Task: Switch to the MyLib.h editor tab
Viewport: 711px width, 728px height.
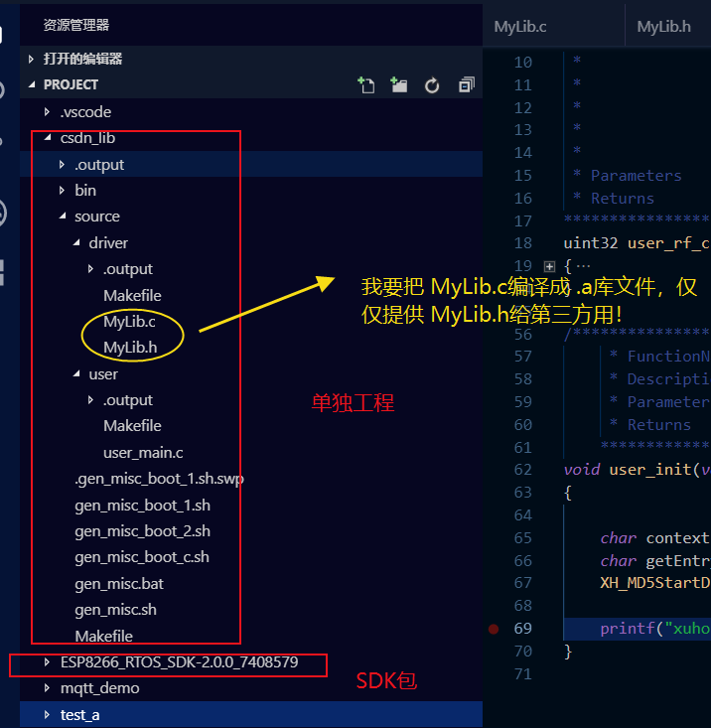Action: point(663,27)
